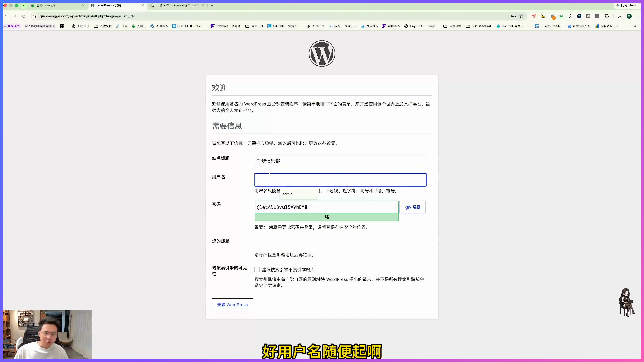Open the 收藏夹栏 bookmark folder
The image size is (644, 362).
point(103,26)
